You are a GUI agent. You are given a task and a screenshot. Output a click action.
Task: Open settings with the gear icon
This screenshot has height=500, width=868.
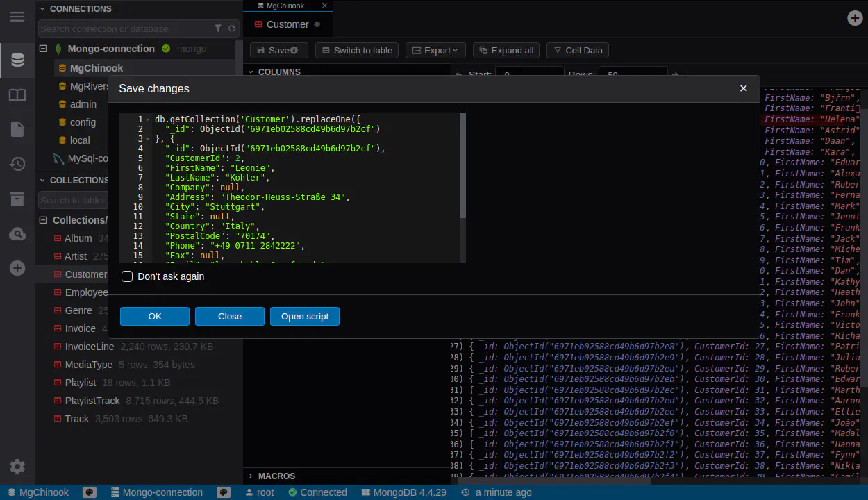pos(17,467)
